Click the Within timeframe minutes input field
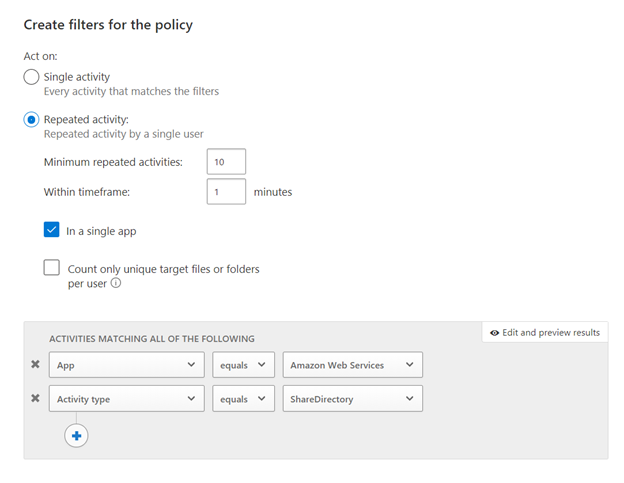624x483 pixels. [x=226, y=191]
